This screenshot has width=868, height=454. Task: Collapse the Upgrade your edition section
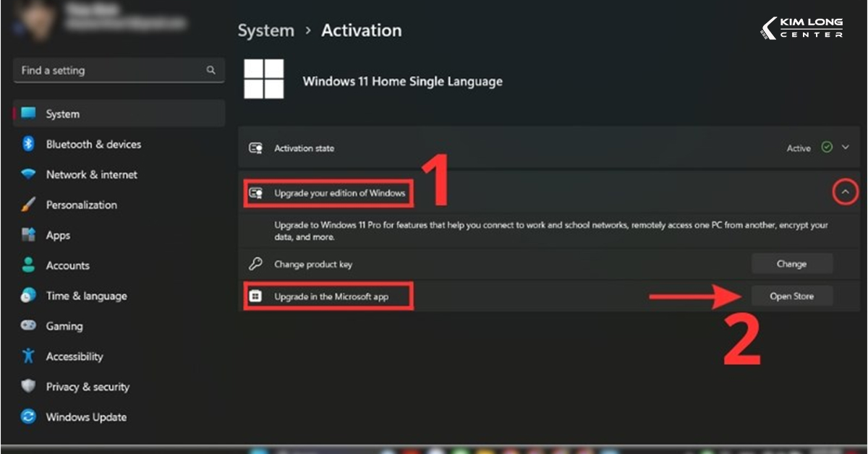pyautogui.click(x=845, y=192)
